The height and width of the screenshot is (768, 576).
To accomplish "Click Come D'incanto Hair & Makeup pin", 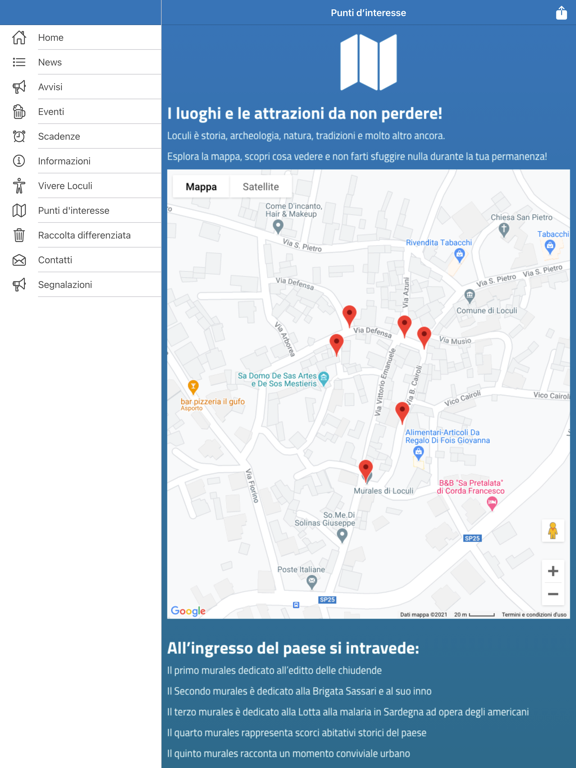I will pos(278,226).
